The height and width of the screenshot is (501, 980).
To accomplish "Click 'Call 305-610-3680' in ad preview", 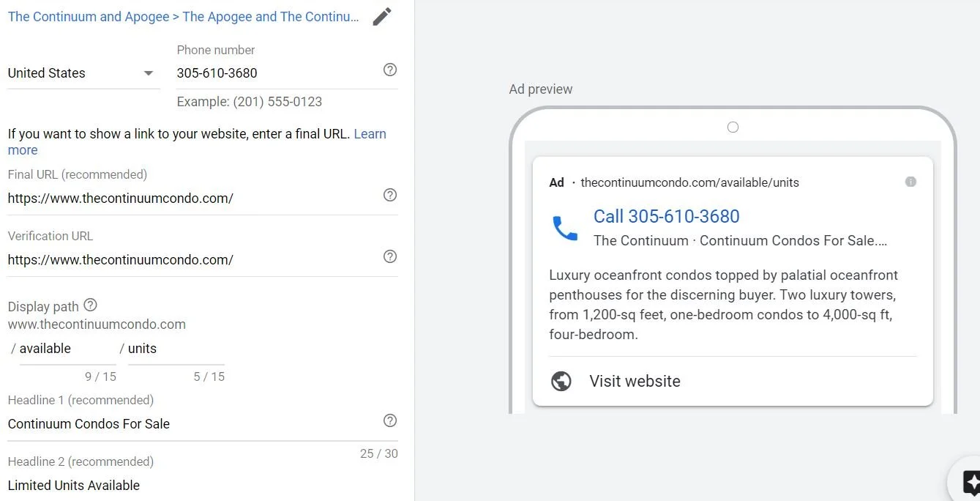I will [666, 216].
